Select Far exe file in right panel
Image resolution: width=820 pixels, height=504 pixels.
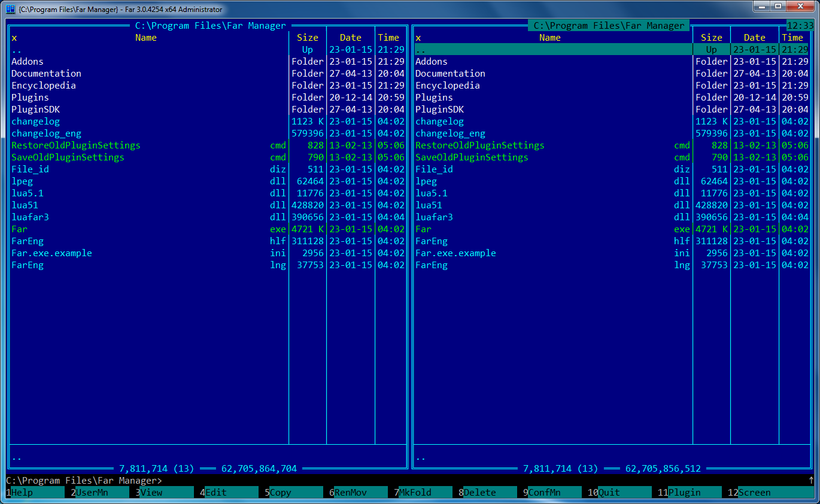(612, 229)
